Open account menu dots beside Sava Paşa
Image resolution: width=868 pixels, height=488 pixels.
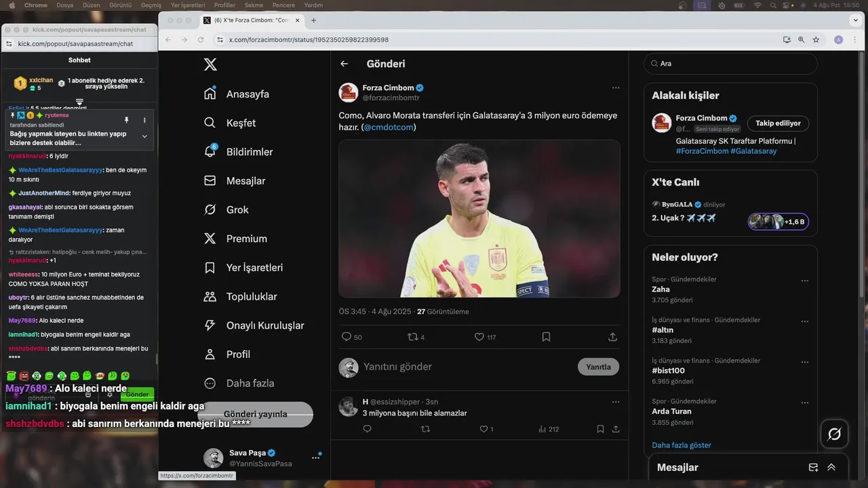pyautogui.click(x=315, y=458)
